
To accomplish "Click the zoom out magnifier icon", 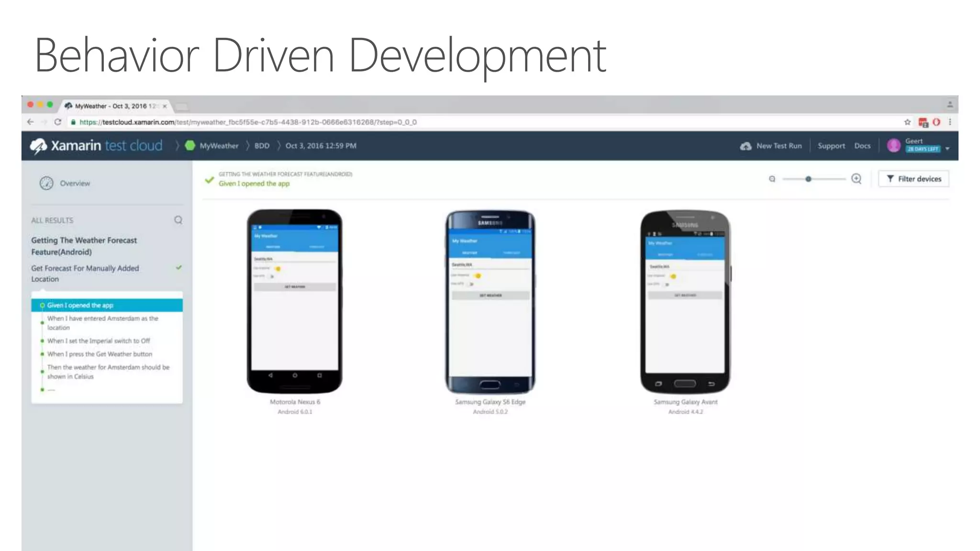I will [772, 179].
